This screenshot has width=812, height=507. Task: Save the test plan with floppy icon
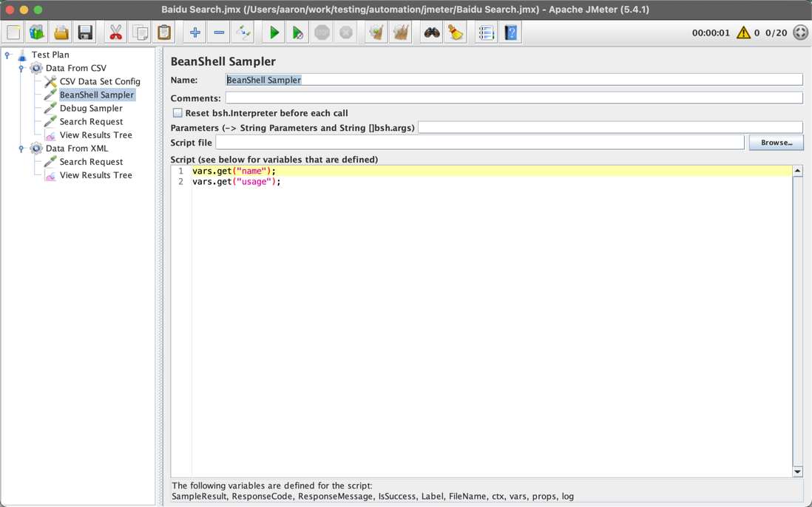point(86,33)
